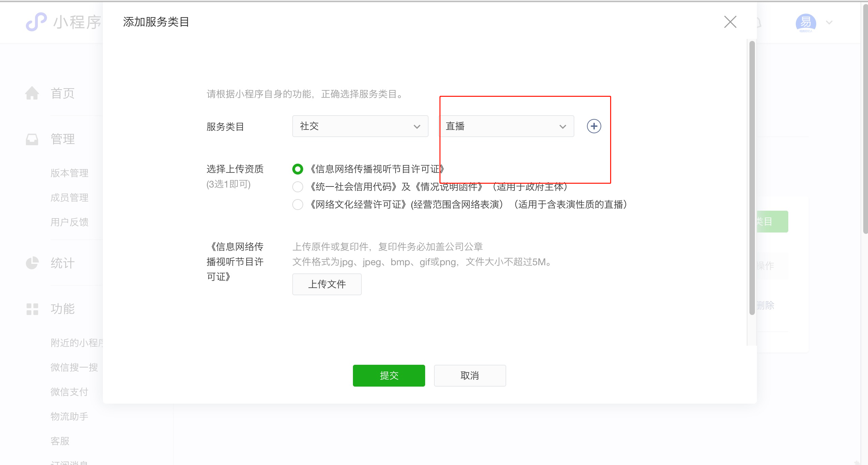The image size is (868, 465).
Task: Click the 管理 inbox icon in sidebar
Action: tap(32, 139)
